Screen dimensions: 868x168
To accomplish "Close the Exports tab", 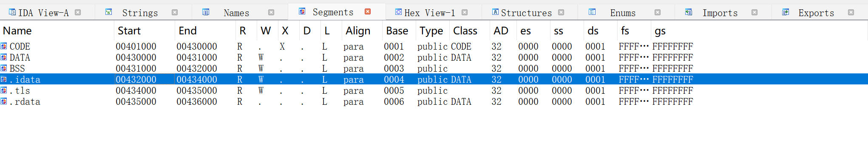I will (851, 12).
